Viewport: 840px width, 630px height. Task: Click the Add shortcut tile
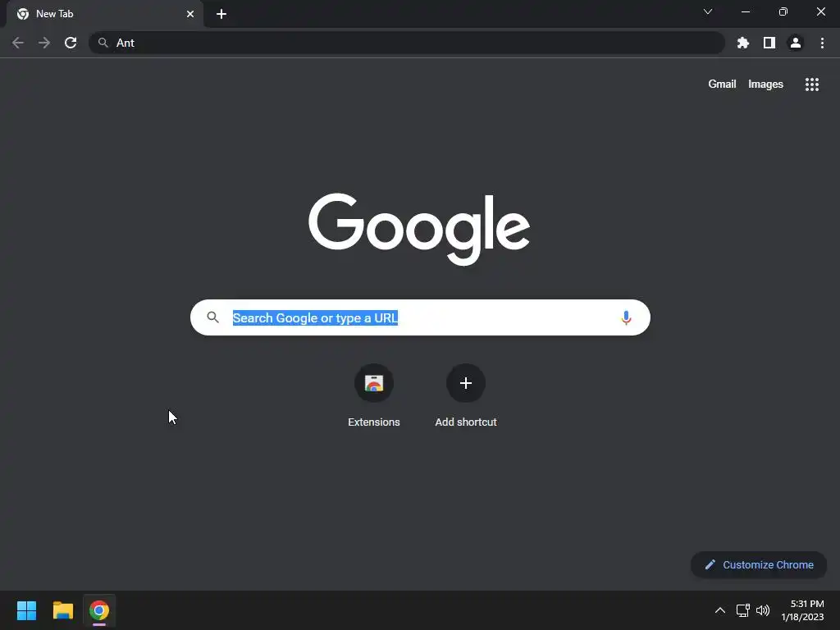coord(466,395)
